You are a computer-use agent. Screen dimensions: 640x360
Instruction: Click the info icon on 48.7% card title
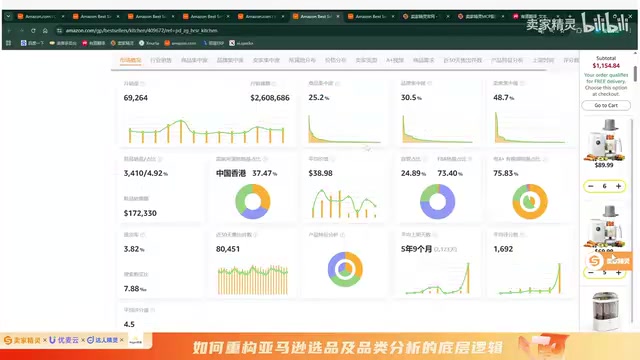pyautogui.click(x=522, y=83)
